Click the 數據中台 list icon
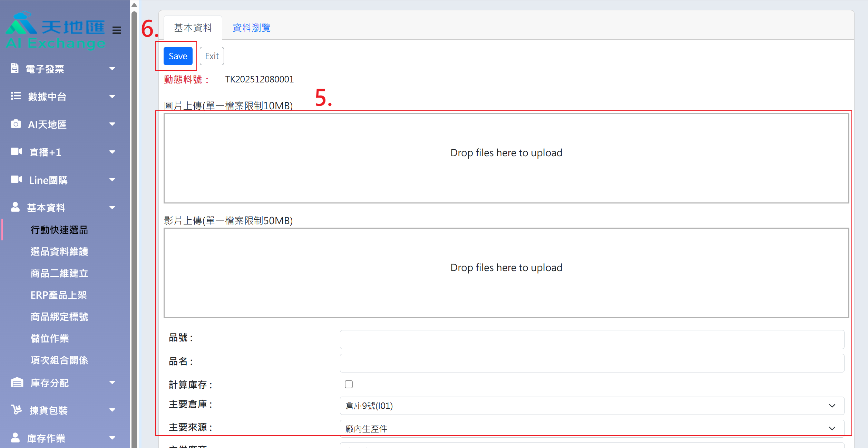This screenshot has height=448, width=868. click(16, 96)
